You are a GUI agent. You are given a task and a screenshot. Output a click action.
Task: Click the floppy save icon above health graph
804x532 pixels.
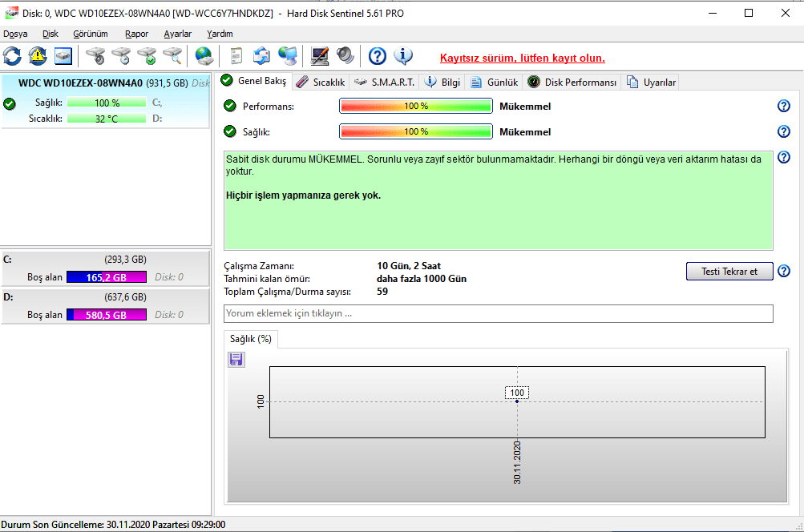[236, 359]
